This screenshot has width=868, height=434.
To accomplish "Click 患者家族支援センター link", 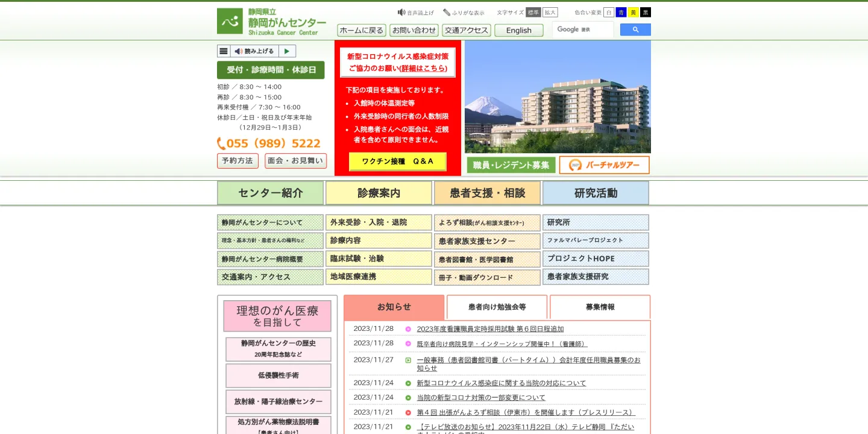I will 488,241.
